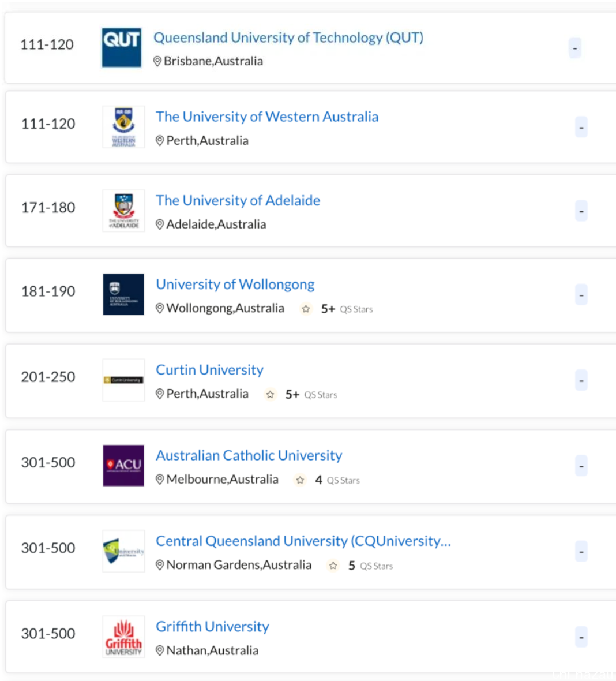Open University of Wollongong link
The image size is (616, 681).
[235, 285]
